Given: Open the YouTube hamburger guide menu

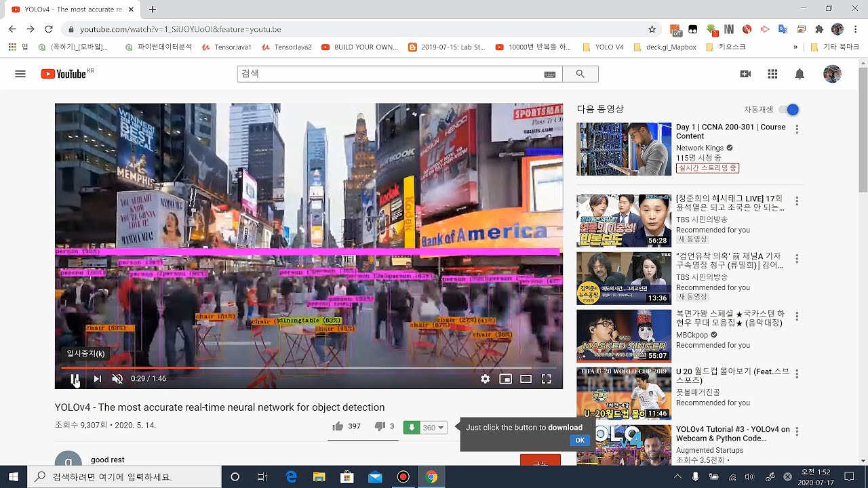Looking at the screenshot, I should click(x=20, y=74).
